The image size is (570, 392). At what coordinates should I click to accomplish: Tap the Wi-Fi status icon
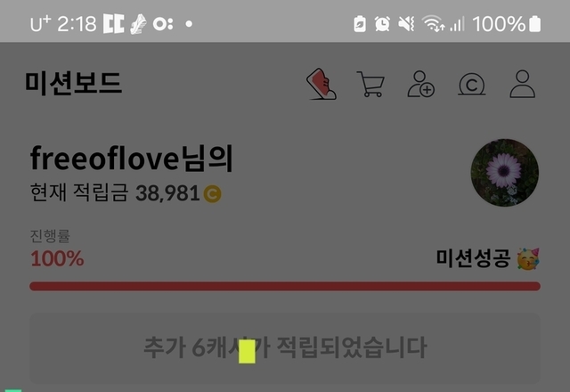tap(434, 24)
